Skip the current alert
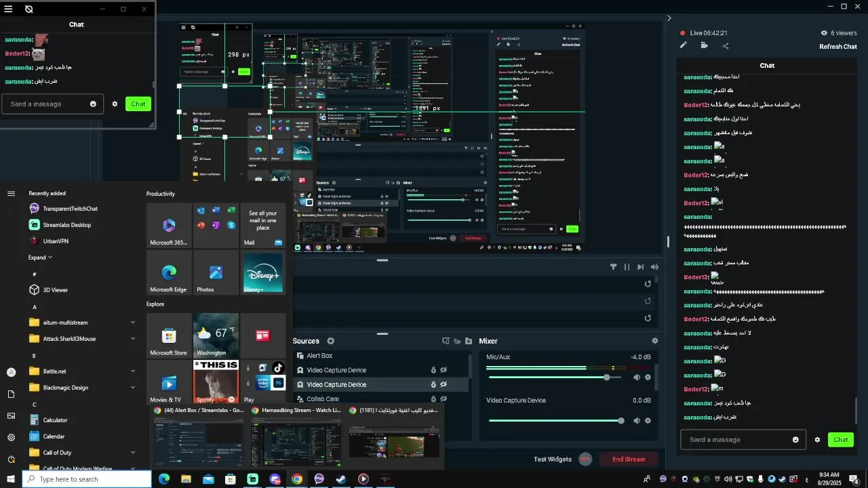868x488 pixels. pos(640,267)
